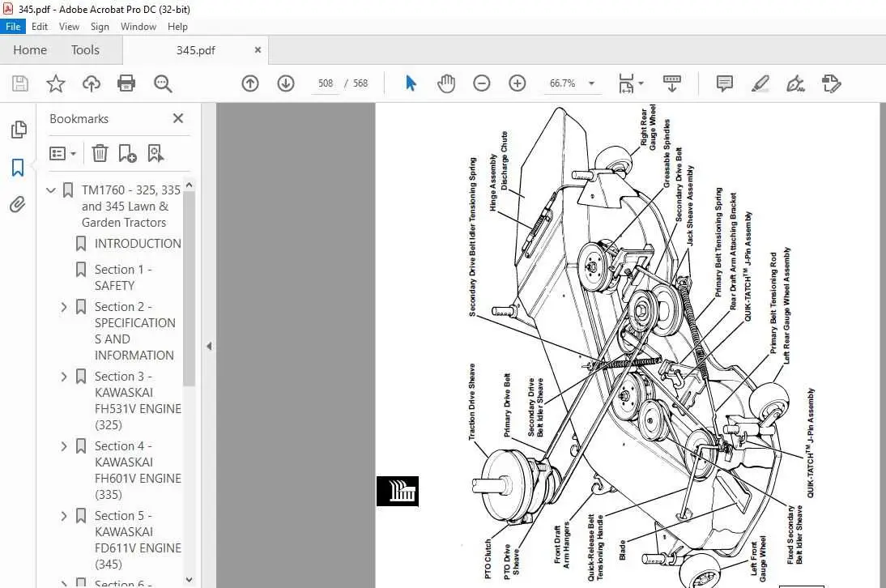This screenshot has height=588, width=886.
Task: Add a comment sticky note icon
Action: pyautogui.click(x=724, y=83)
